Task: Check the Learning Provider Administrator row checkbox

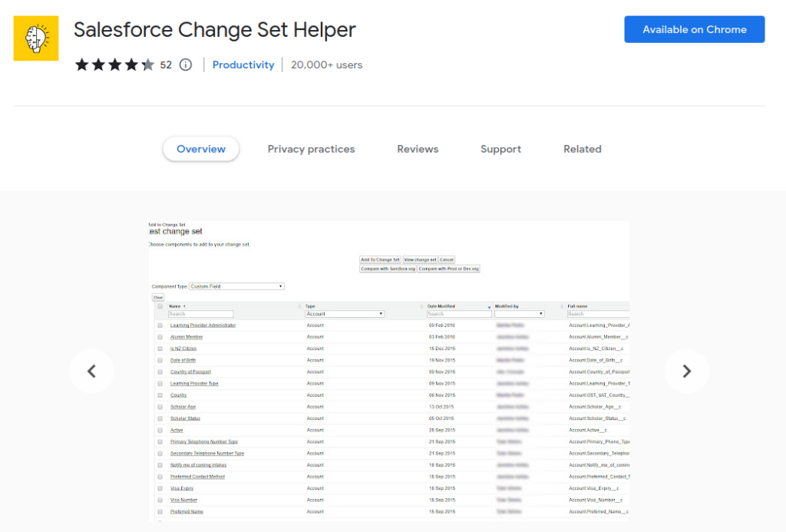Action: pos(160,325)
